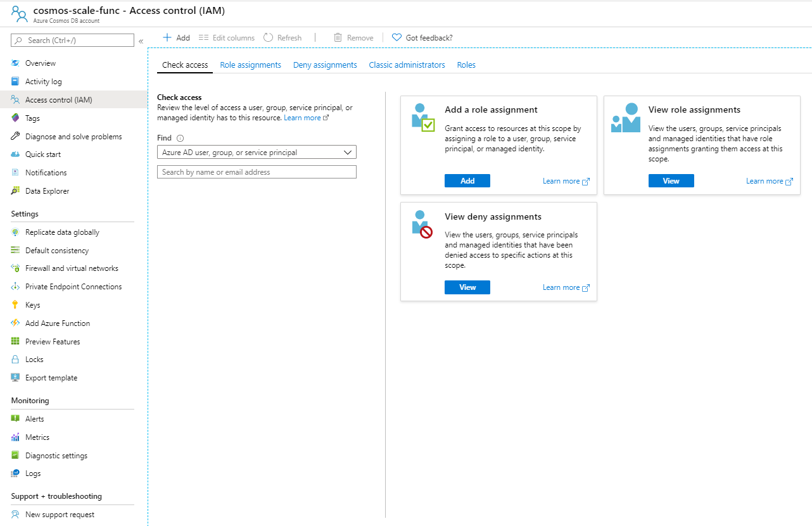Click the Alerts icon under Monitoring
Viewport: 812px width, 526px height.
15,419
